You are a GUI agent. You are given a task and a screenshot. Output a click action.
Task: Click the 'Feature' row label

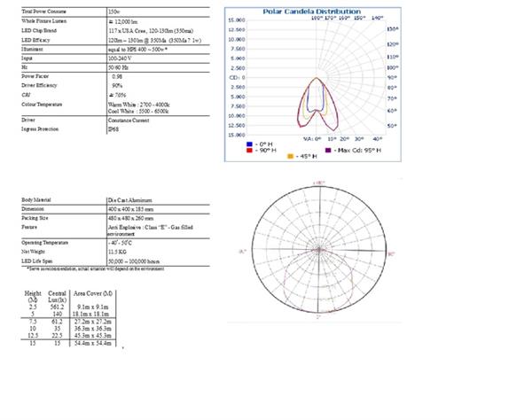pyautogui.click(x=29, y=227)
